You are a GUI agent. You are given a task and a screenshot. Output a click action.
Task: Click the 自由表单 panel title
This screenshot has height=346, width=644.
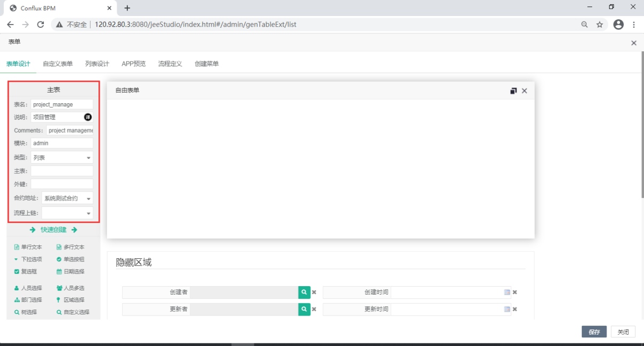(x=127, y=90)
